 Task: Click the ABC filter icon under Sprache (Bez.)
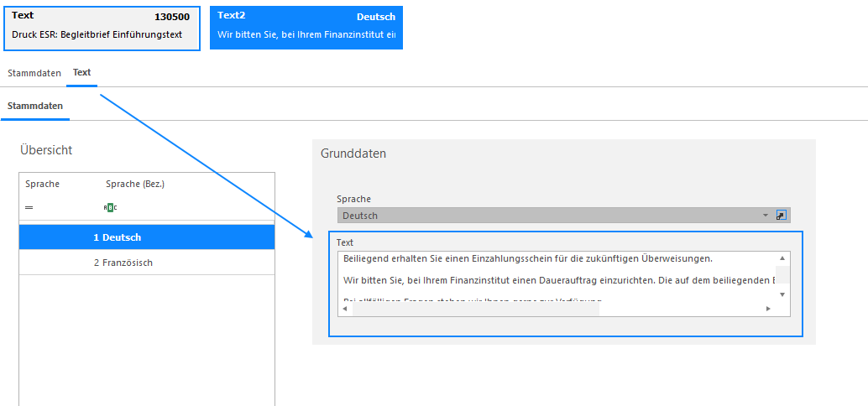tap(110, 207)
